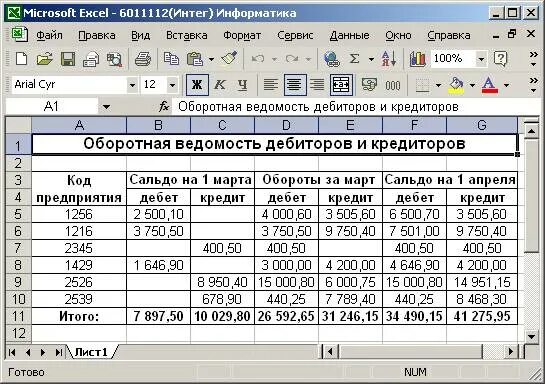Click the Search file icon
The height and width of the screenshot is (384, 545).
tap(114, 59)
